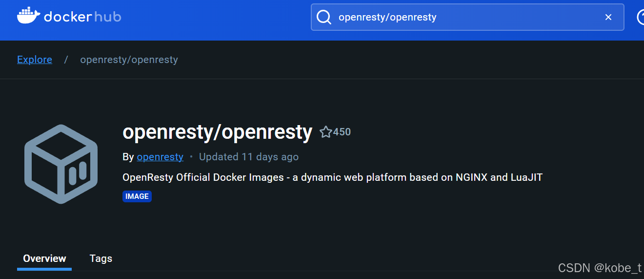Click the search magnifier icon
The image size is (644, 279).
click(324, 17)
